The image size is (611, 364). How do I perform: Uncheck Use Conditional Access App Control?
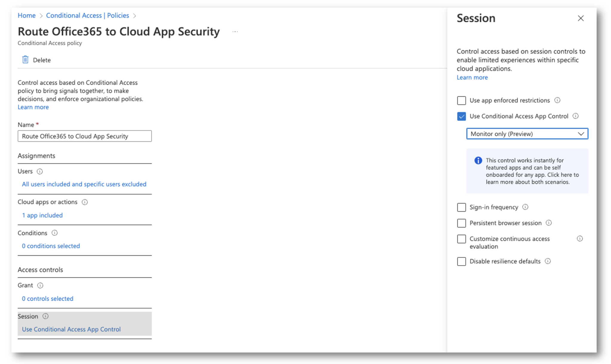coord(462,116)
